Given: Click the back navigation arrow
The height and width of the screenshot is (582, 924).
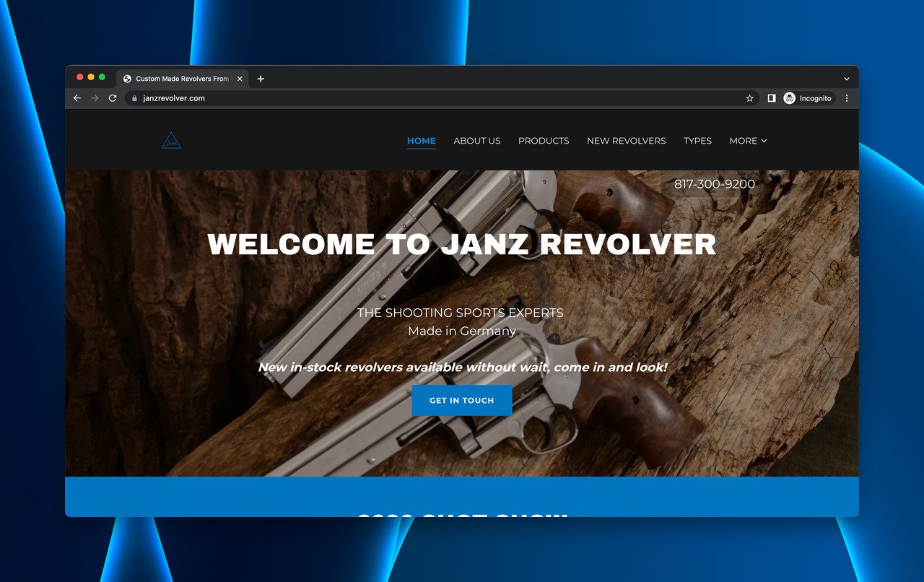Looking at the screenshot, I should coord(77,97).
